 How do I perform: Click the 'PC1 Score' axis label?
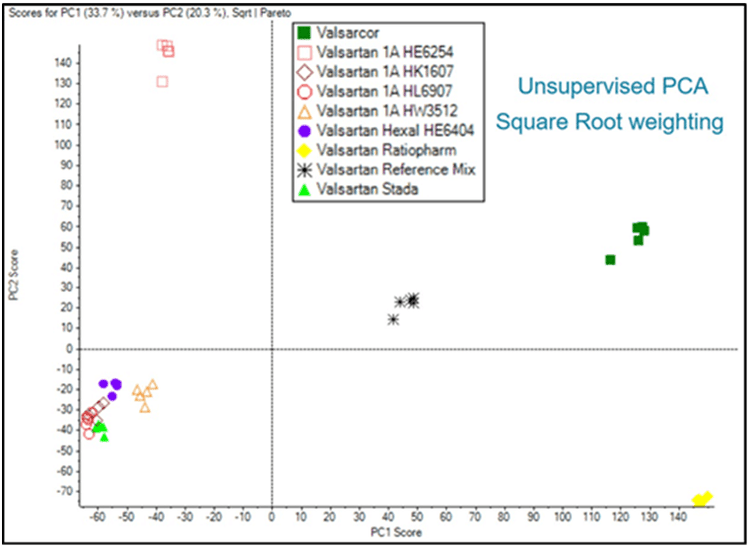396,532
